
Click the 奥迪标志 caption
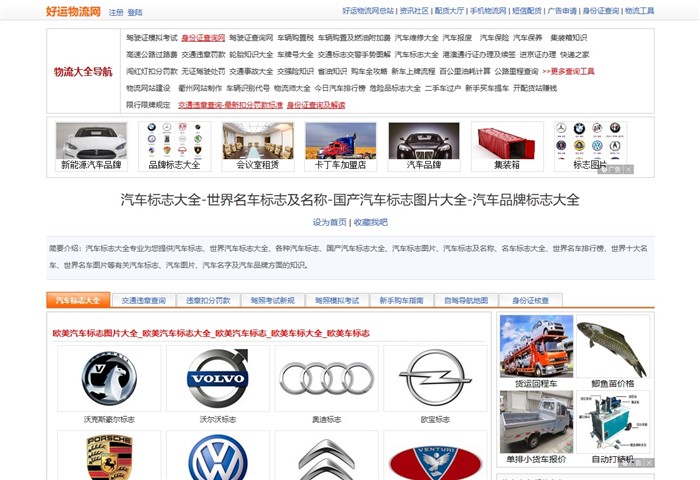point(326,419)
